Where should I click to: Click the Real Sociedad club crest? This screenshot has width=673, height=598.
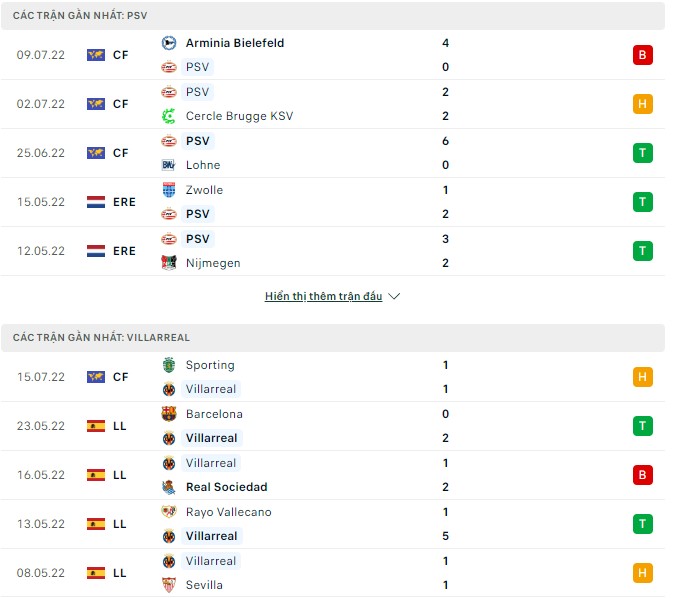(168, 487)
